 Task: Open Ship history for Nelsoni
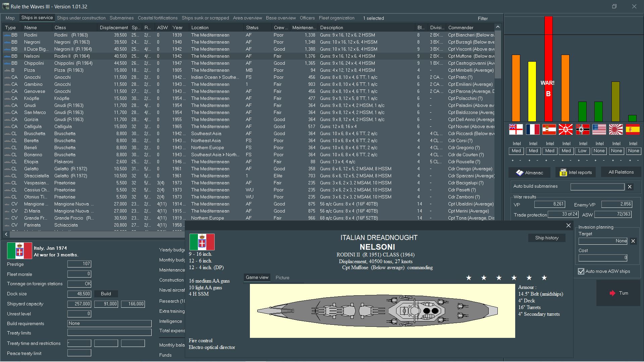[546, 238]
